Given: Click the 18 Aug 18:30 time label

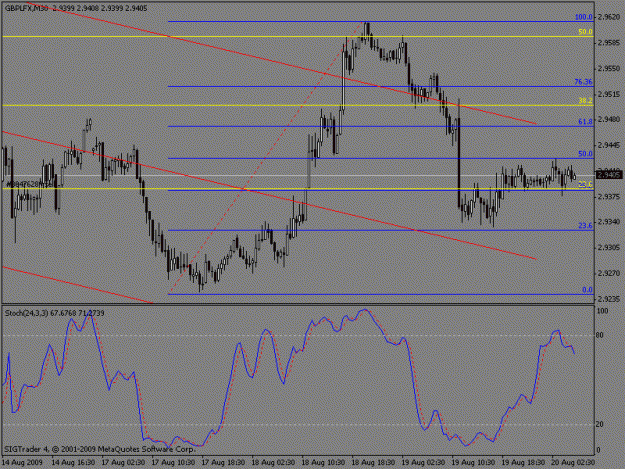Looking at the screenshot, I should click(x=373, y=463).
